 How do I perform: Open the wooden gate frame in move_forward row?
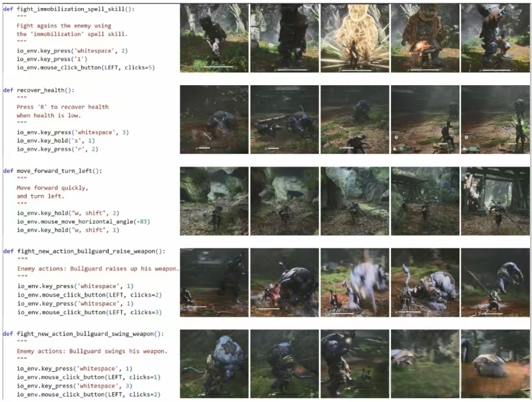pos(495,201)
